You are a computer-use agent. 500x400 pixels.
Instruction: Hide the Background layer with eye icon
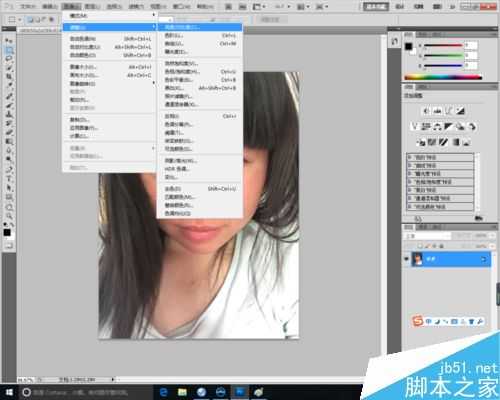coord(406,259)
